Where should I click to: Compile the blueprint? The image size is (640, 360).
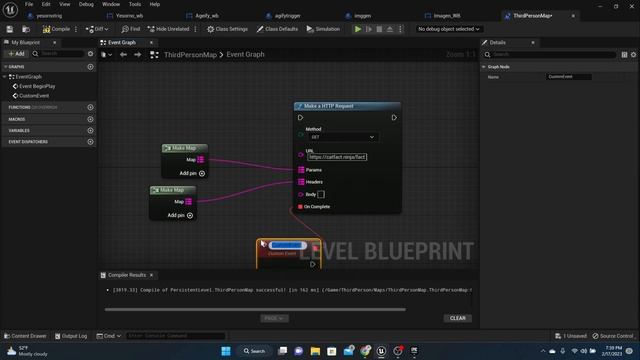56,29
